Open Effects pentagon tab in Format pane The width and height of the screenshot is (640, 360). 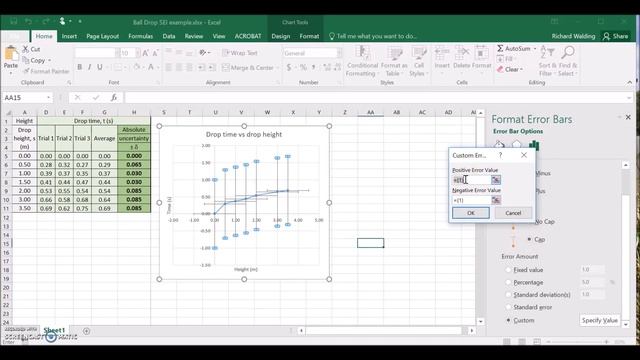[516, 145]
